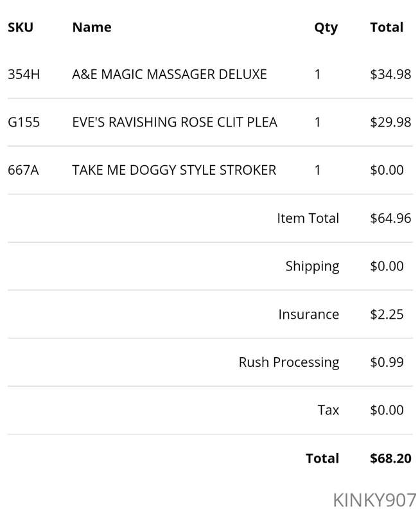Click the Rush Processing label

(x=288, y=363)
